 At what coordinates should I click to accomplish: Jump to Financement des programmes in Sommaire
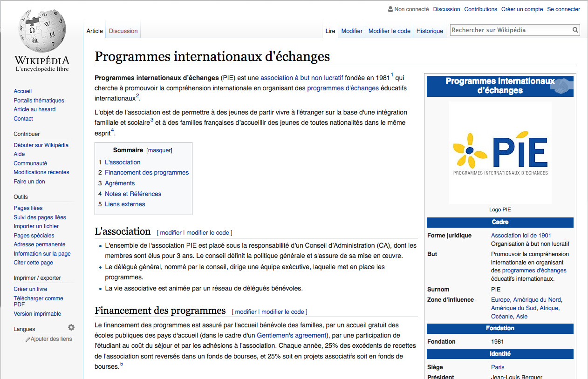(x=147, y=172)
